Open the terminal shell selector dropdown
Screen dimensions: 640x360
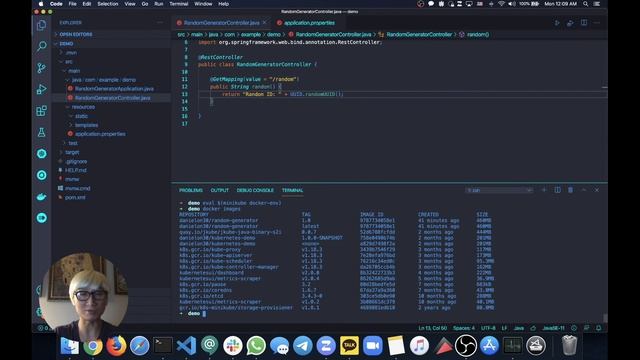(x=499, y=190)
